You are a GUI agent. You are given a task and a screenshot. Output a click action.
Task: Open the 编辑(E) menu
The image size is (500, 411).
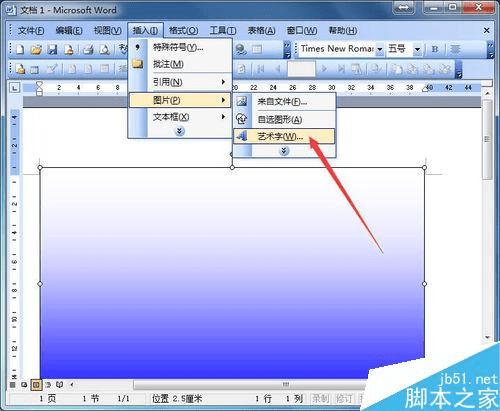[69, 31]
